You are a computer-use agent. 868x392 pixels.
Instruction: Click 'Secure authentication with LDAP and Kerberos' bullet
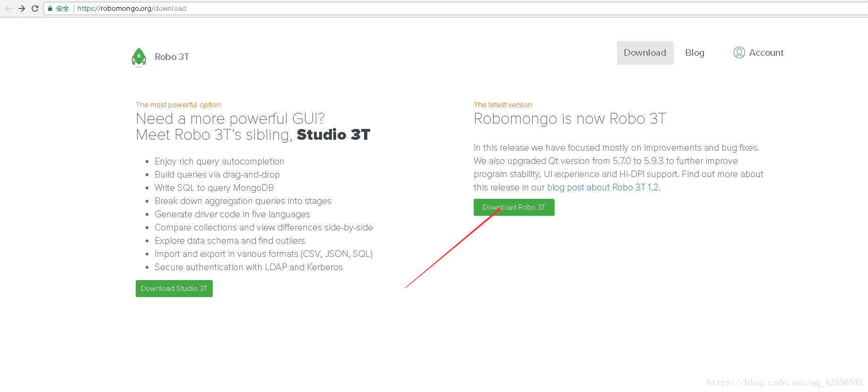coord(249,267)
